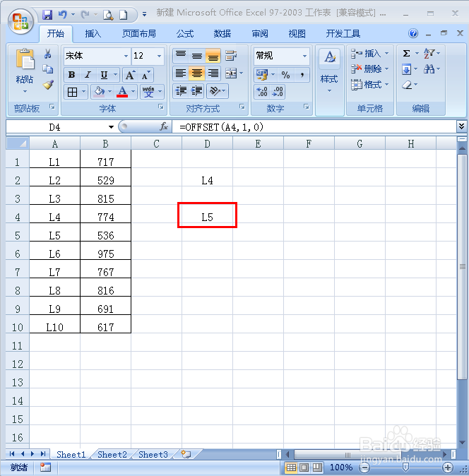This screenshot has height=476, width=469.
Task: Click the zoom slider handle
Action: [405, 468]
